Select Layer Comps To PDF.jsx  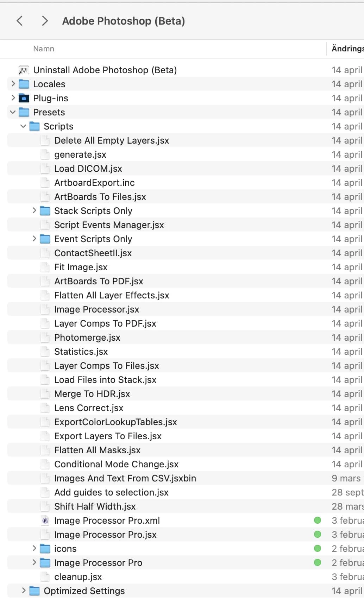pos(105,323)
